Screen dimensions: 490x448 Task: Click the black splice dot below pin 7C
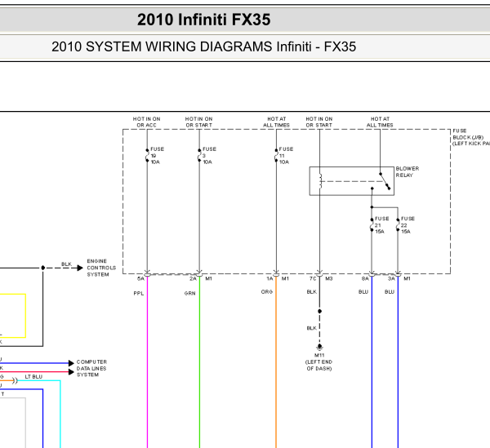coord(319,311)
